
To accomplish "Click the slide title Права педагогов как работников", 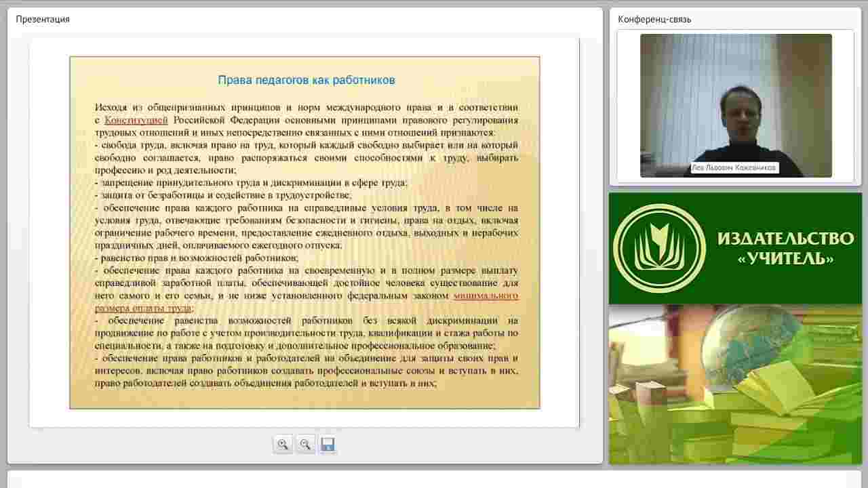I will [304, 79].
